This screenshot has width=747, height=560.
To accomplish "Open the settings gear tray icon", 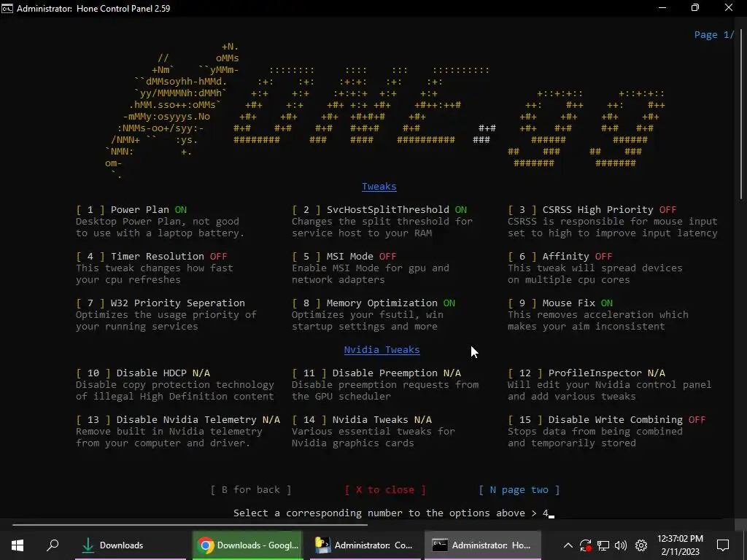I will coord(641,545).
